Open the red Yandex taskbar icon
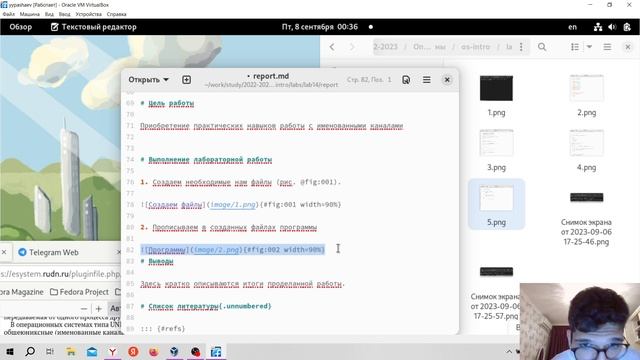640x360 pixels. [133, 351]
